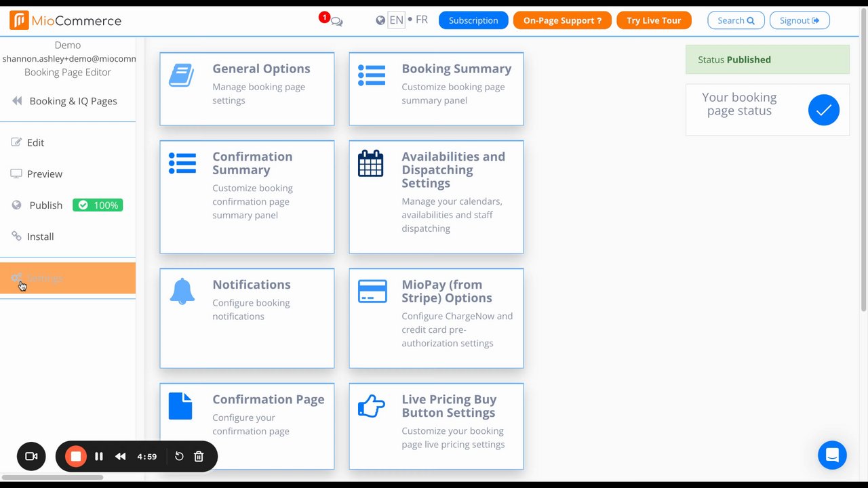Open Live Pricing Buy Button Settings title
Screen dimensions: 868x488
click(x=449, y=406)
